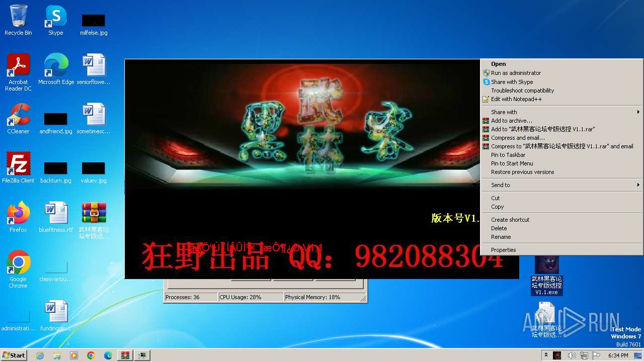The height and width of the screenshot is (362, 644).
Task: Choose Compress and email... in the context menu
Action: click(x=561, y=138)
